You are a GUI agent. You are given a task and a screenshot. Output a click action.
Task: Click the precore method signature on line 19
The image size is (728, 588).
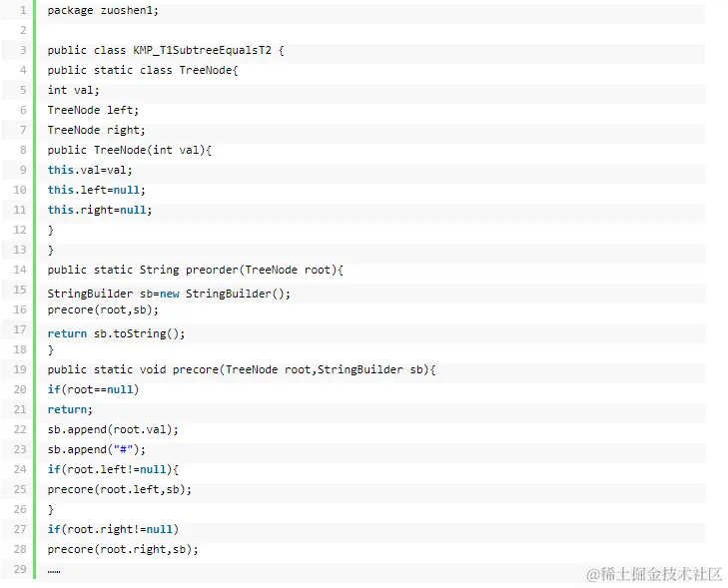coord(242,369)
